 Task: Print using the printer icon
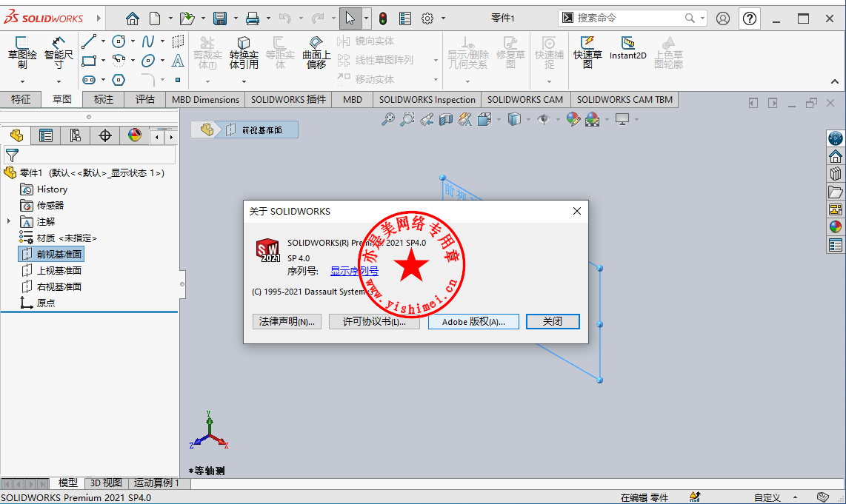point(253,19)
